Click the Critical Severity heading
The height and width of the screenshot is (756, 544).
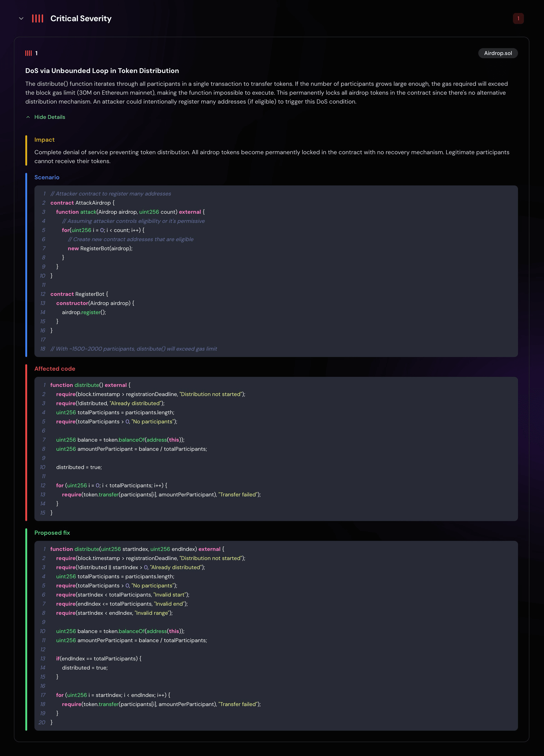pyautogui.click(x=81, y=19)
